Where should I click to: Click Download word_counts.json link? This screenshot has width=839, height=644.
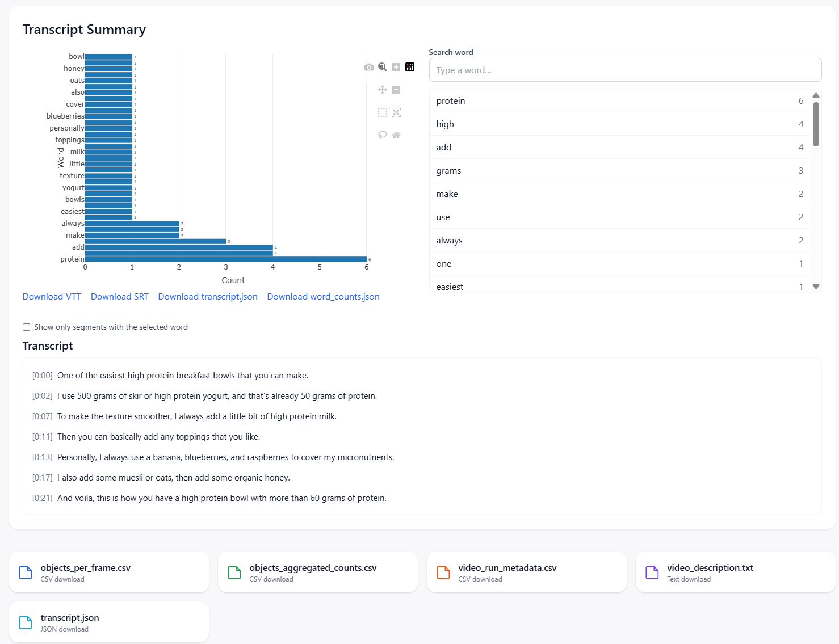323,297
